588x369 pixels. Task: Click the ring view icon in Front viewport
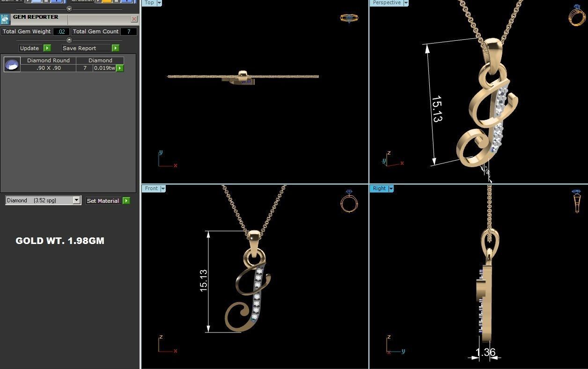coord(349,201)
